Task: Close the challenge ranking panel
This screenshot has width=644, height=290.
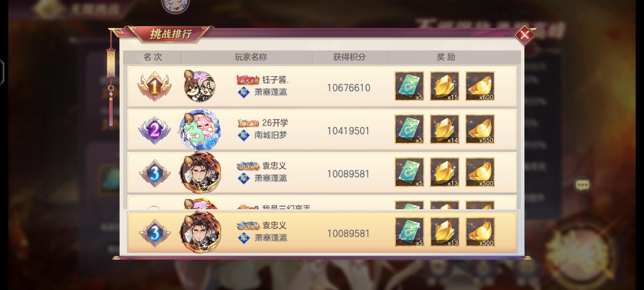Action: point(525,35)
